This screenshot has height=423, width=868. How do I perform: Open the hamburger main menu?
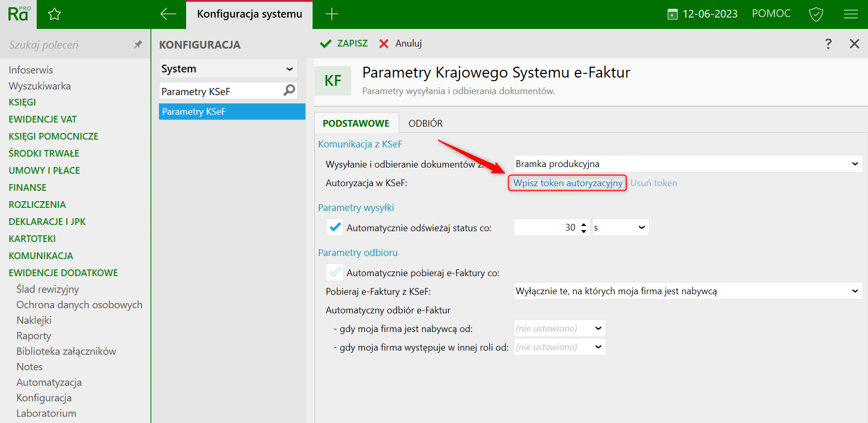[851, 14]
